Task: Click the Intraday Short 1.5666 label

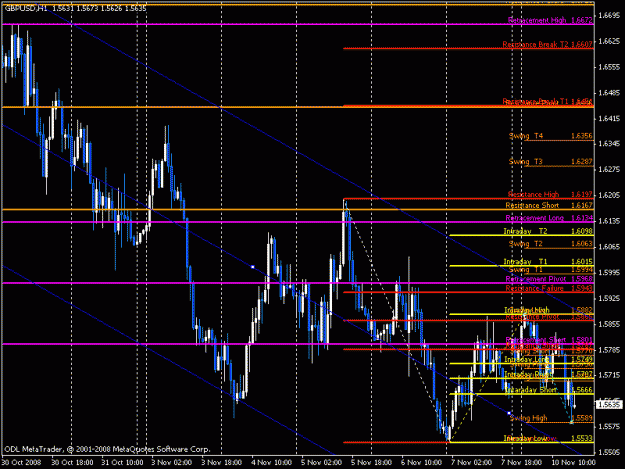Action: tap(549, 390)
